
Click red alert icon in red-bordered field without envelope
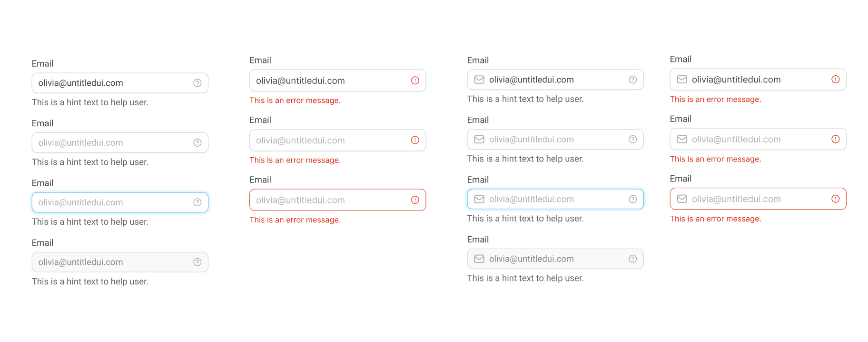click(x=415, y=200)
